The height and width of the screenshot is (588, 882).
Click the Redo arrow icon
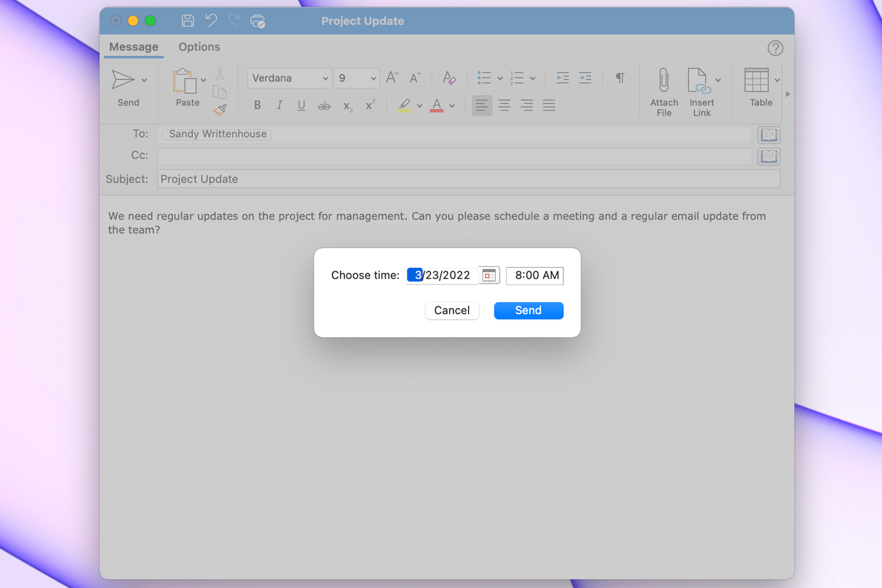click(234, 21)
